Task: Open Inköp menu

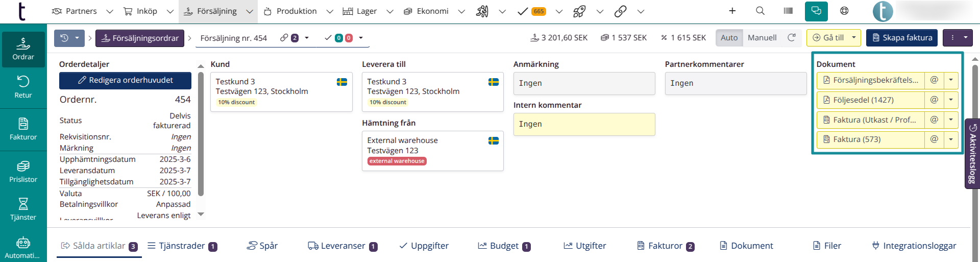Action: (140, 11)
